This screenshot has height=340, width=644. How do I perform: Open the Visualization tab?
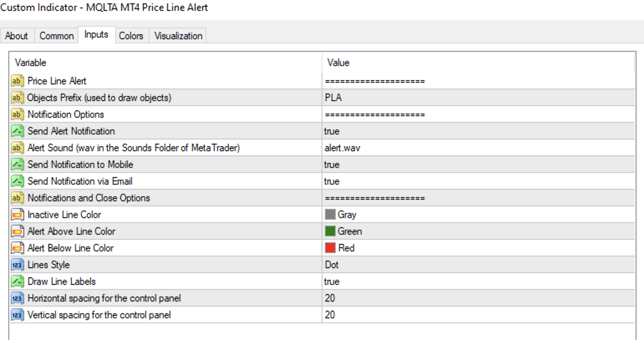178,36
